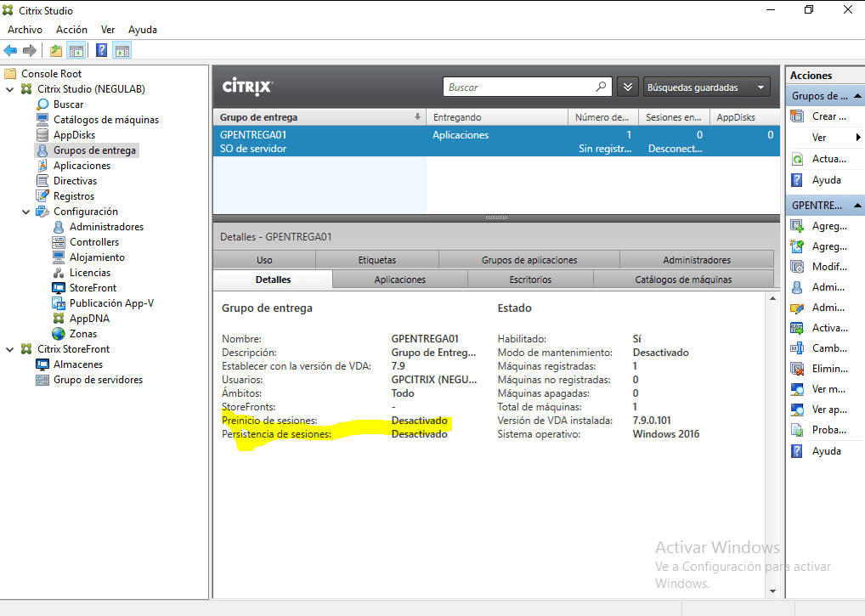Open the Acción menu
The height and width of the screenshot is (616, 865).
(x=71, y=29)
